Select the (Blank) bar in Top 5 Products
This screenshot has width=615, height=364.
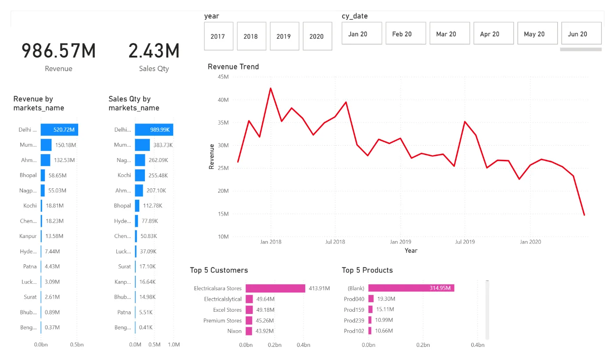[x=411, y=288]
